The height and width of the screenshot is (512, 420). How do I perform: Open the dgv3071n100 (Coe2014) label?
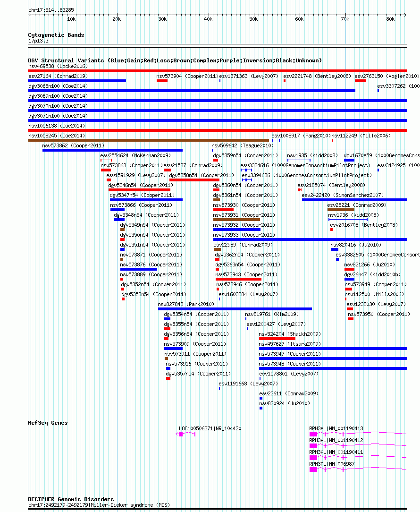tap(58, 116)
